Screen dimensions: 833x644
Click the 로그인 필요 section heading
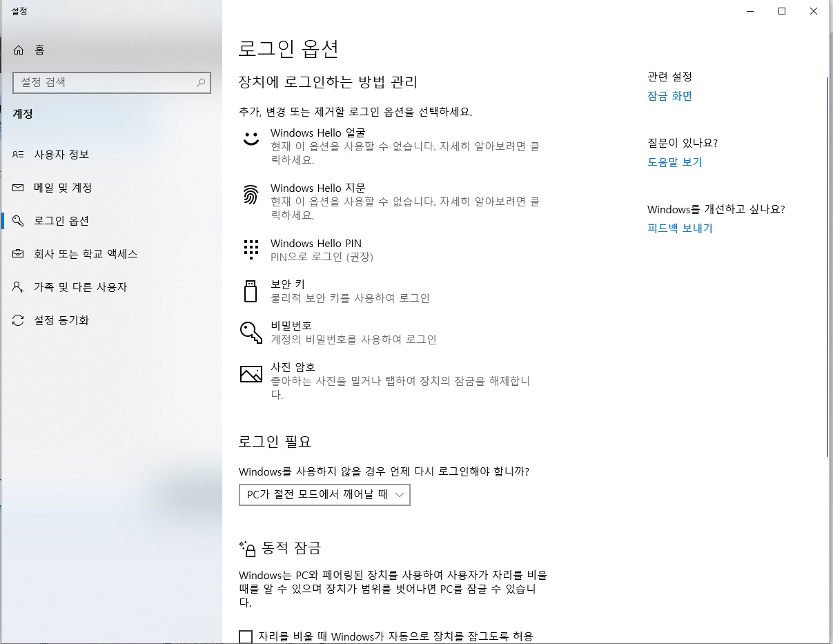pyautogui.click(x=275, y=441)
